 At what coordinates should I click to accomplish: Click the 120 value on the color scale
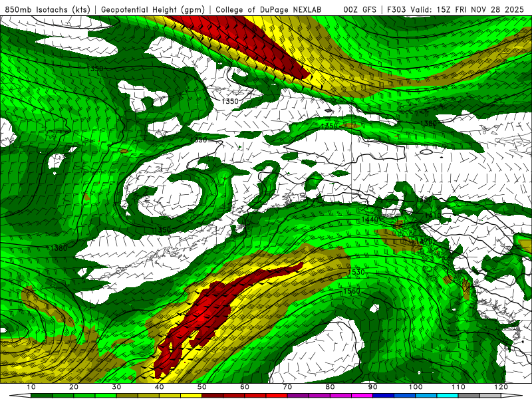click(x=501, y=387)
